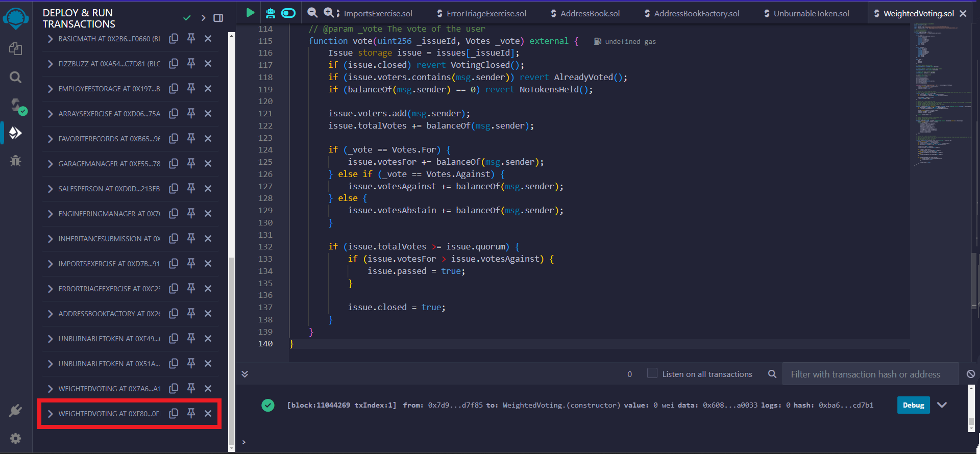Copy the IMPORTSEXERCISE contract address
This screenshot has width=980, height=454.
coord(174,263)
